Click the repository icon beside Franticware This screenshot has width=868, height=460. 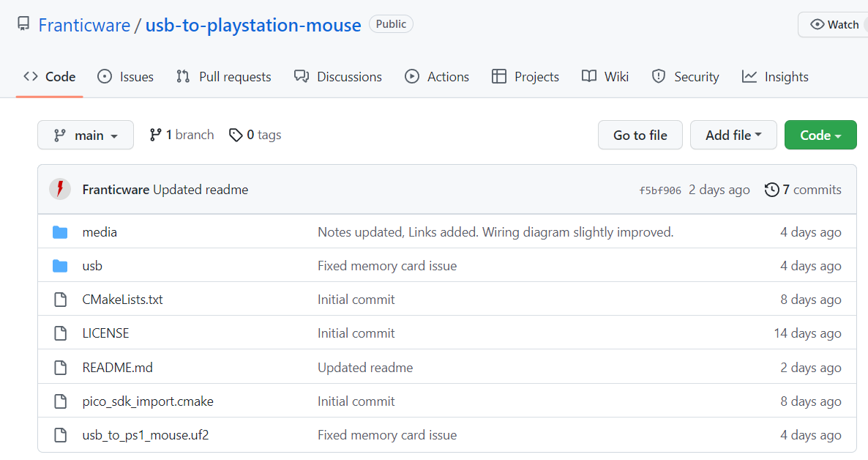[x=23, y=24]
